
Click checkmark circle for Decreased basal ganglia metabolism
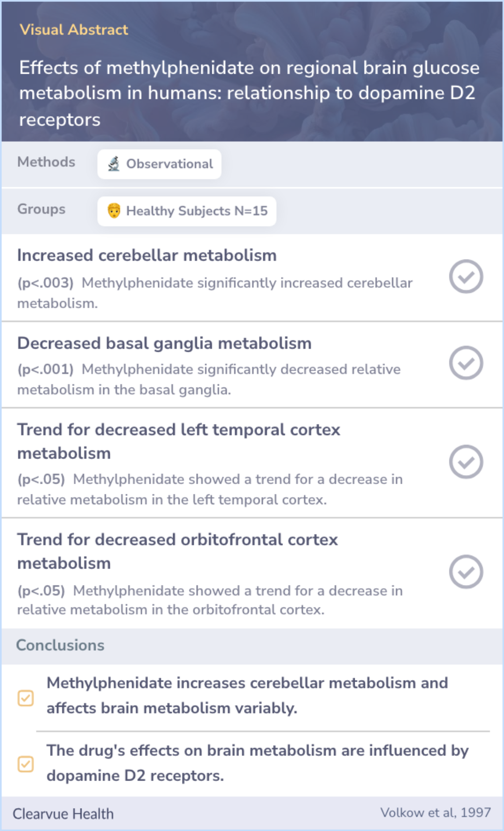point(466,363)
